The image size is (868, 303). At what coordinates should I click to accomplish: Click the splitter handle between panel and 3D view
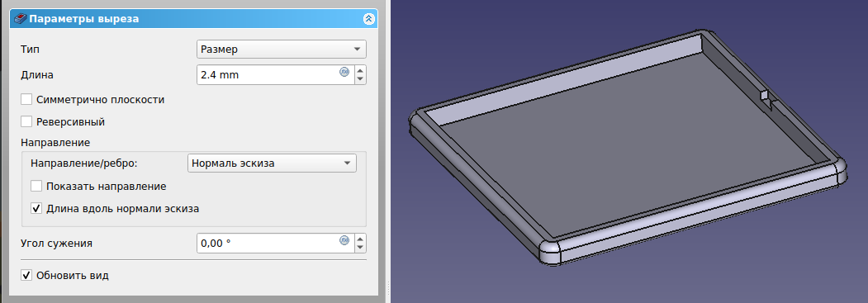pos(387,287)
